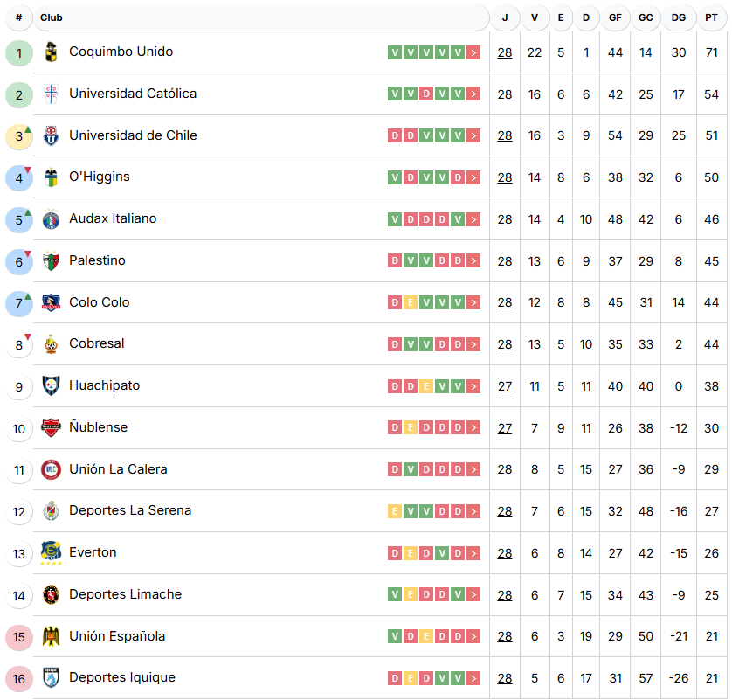
Task: Sort table by GF column header
Action: (616, 17)
